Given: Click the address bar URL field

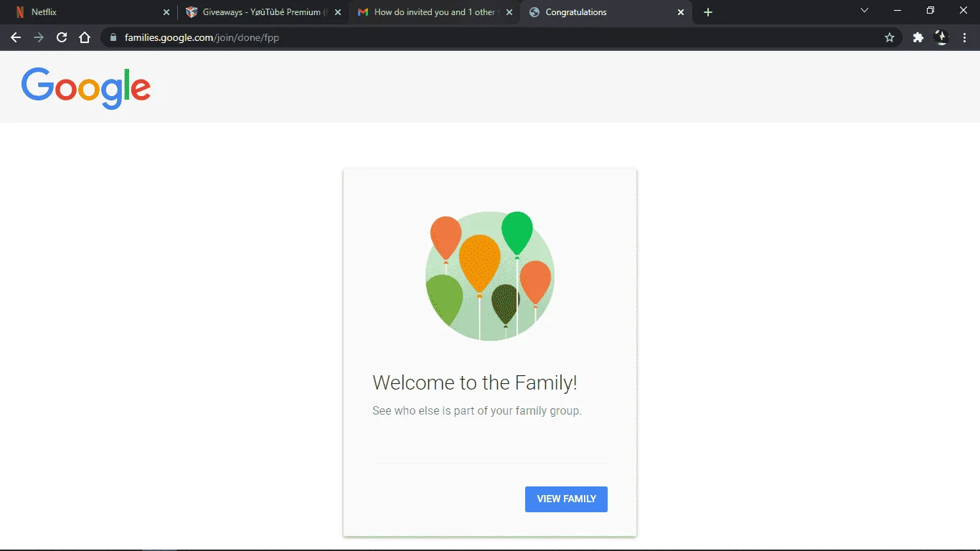Looking at the screenshot, I should (495, 37).
